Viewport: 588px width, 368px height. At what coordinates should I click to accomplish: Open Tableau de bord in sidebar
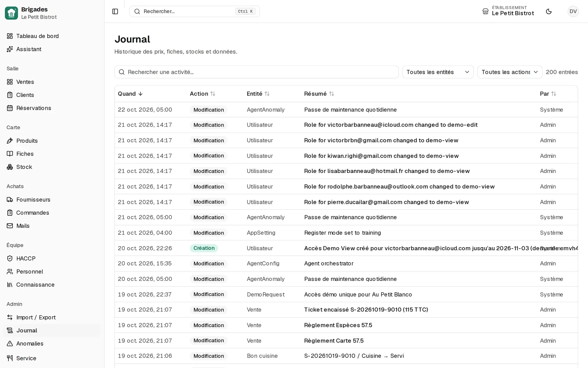(x=52, y=36)
